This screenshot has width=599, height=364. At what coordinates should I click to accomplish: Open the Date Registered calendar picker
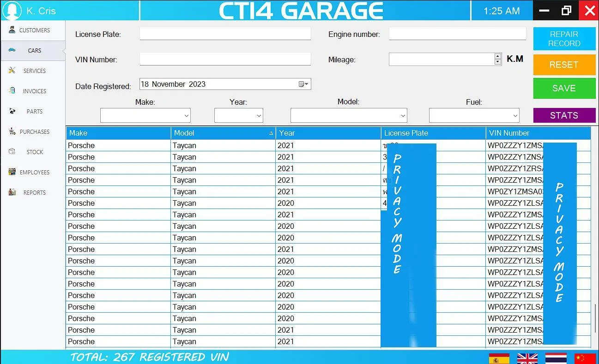(303, 84)
